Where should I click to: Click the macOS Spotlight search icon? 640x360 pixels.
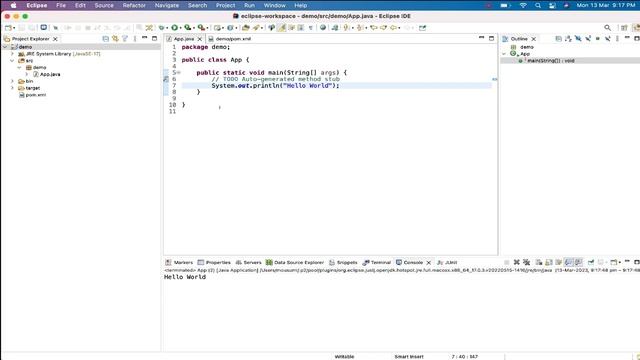(538, 5)
